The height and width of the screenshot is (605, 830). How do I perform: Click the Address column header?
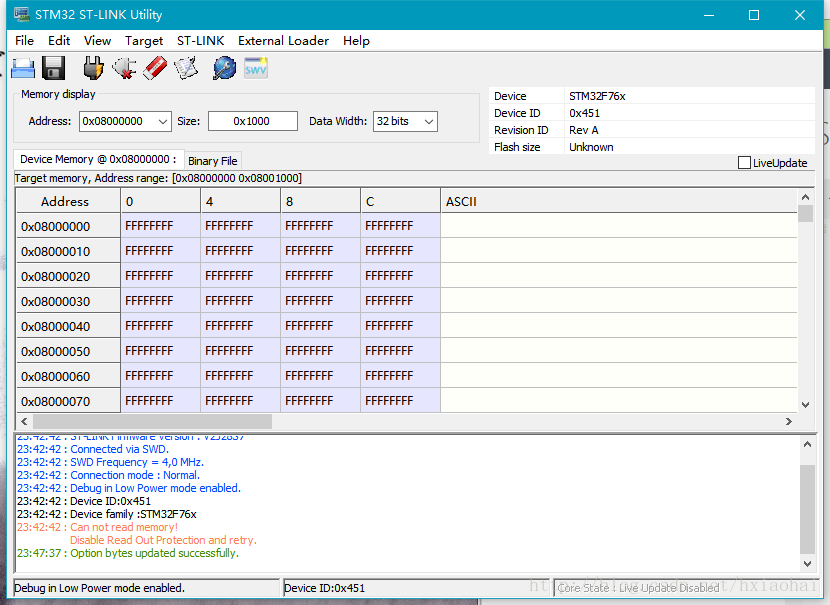68,201
